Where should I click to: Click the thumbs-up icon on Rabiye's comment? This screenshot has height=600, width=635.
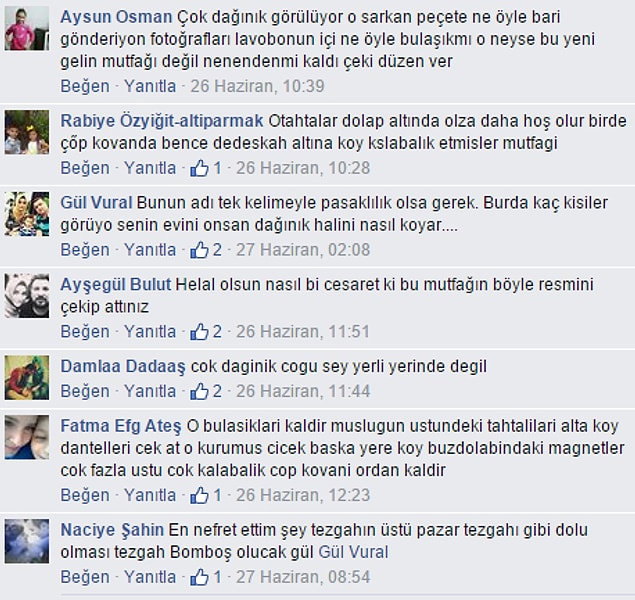(199, 168)
